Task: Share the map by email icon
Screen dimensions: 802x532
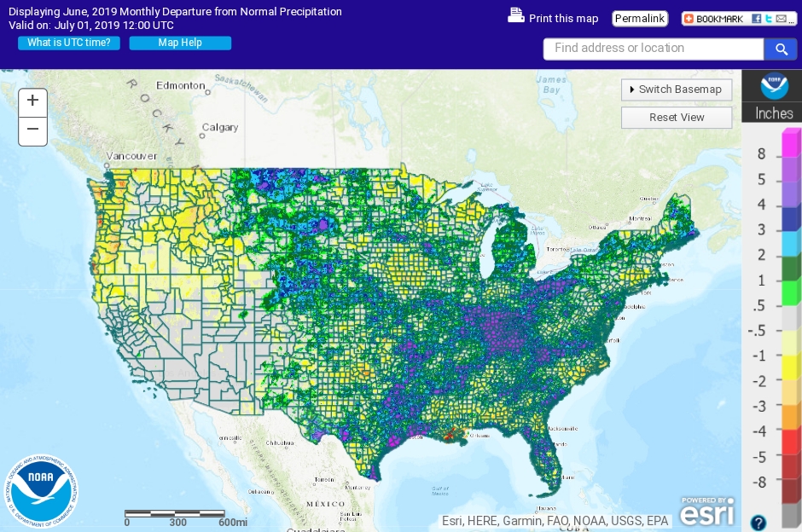Action: pos(781,19)
